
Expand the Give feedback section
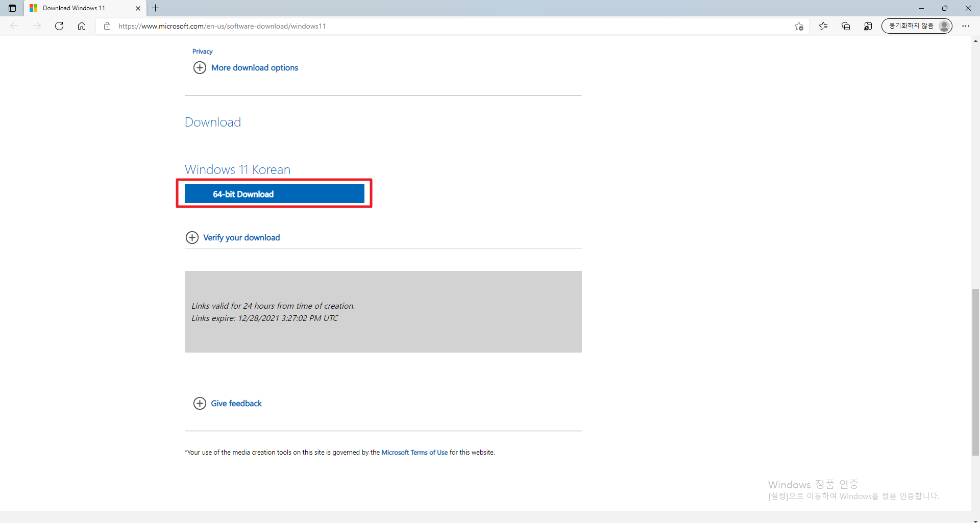[228, 404]
